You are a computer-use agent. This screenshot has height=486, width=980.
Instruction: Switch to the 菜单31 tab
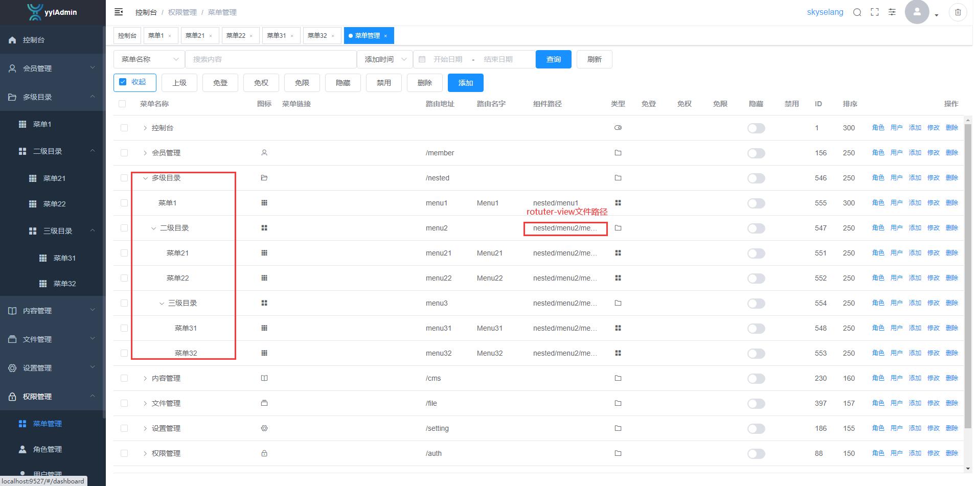[277, 36]
